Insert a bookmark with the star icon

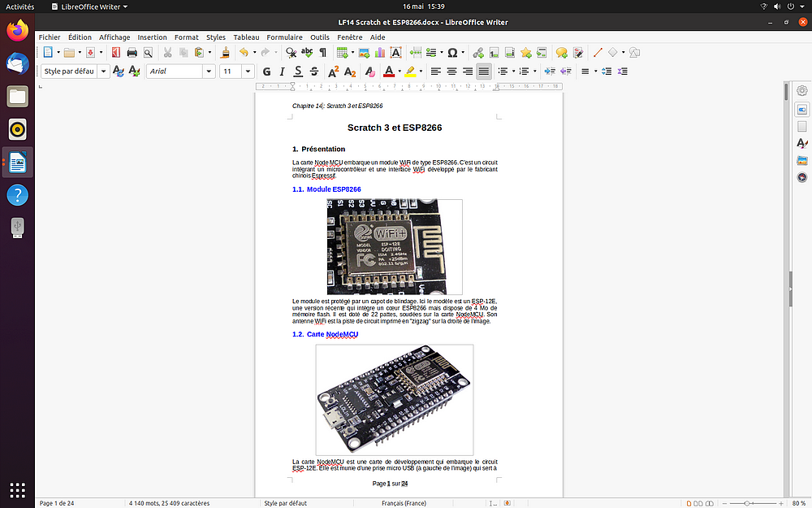(526, 52)
